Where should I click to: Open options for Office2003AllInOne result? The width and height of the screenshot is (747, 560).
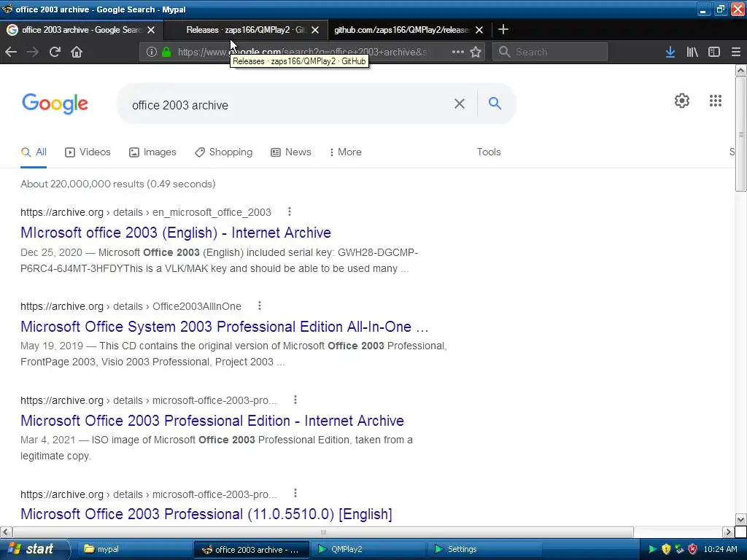click(x=259, y=306)
